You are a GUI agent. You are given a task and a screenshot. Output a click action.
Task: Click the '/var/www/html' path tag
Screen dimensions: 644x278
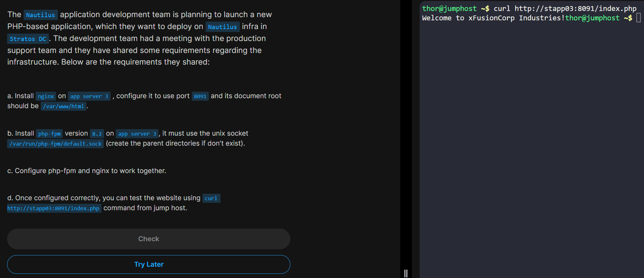[x=63, y=106]
